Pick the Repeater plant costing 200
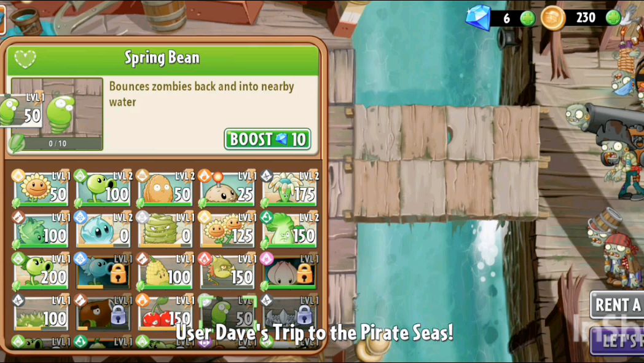The width and height of the screenshot is (644, 363). click(41, 272)
